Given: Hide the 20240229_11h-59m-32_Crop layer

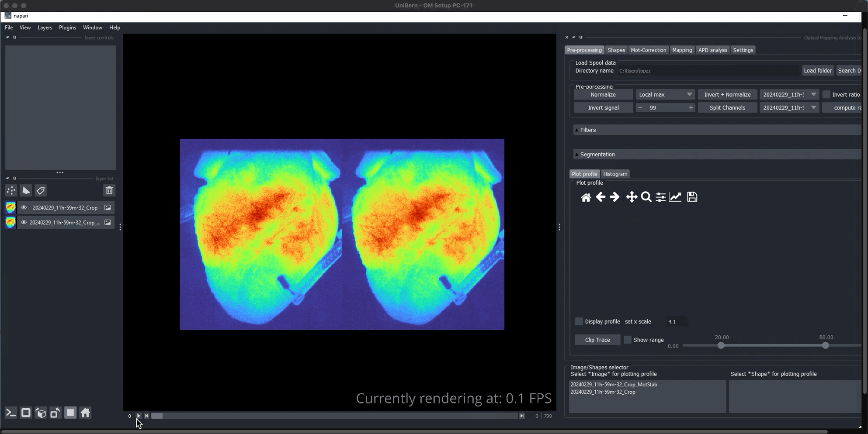Looking at the screenshot, I should (x=24, y=208).
